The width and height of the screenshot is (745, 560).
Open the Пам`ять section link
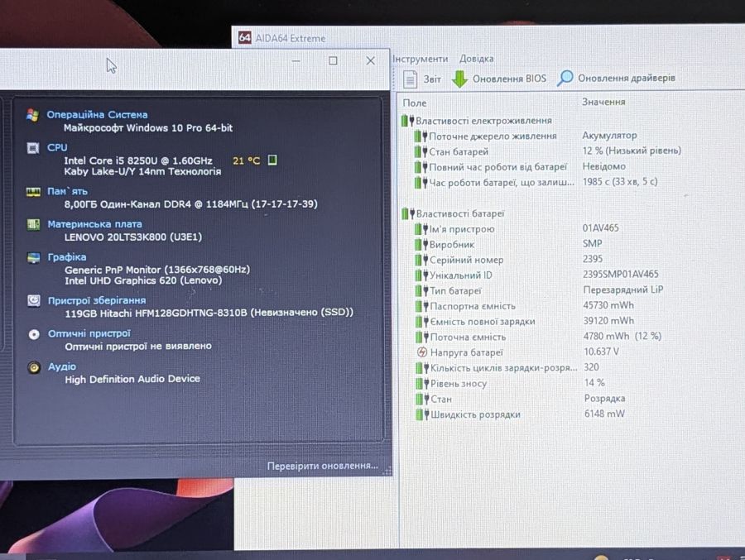(67, 191)
